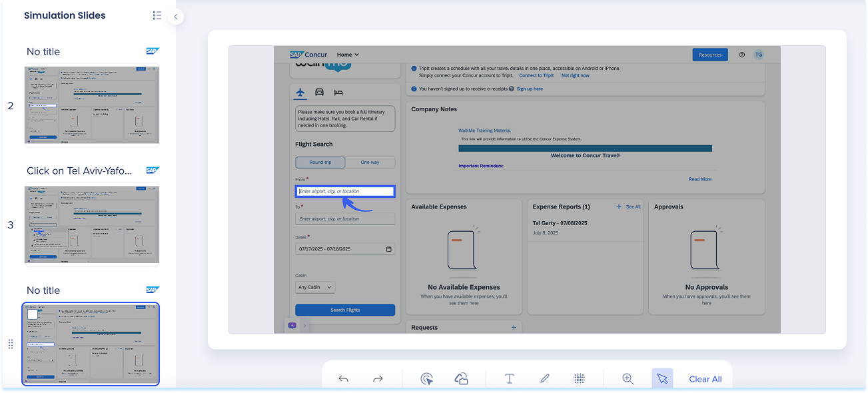Click the cloud upload image icon
The width and height of the screenshot is (868, 393).
click(462, 379)
